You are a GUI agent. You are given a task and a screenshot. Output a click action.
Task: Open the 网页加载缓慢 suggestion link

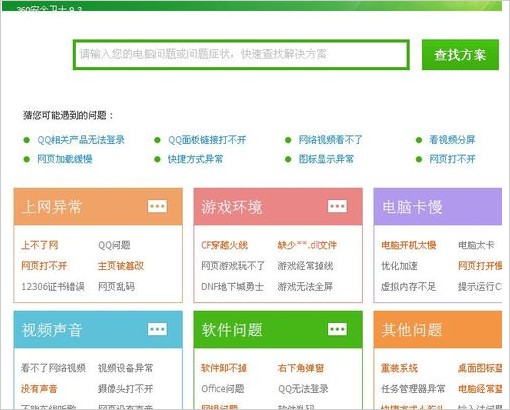(65, 159)
